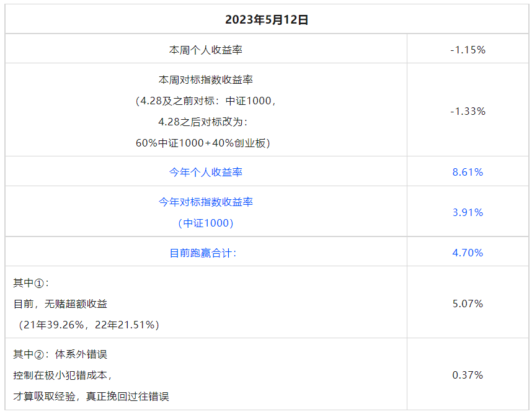
Task: Click the 5.07% value cell
Action: (x=468, y=304)
